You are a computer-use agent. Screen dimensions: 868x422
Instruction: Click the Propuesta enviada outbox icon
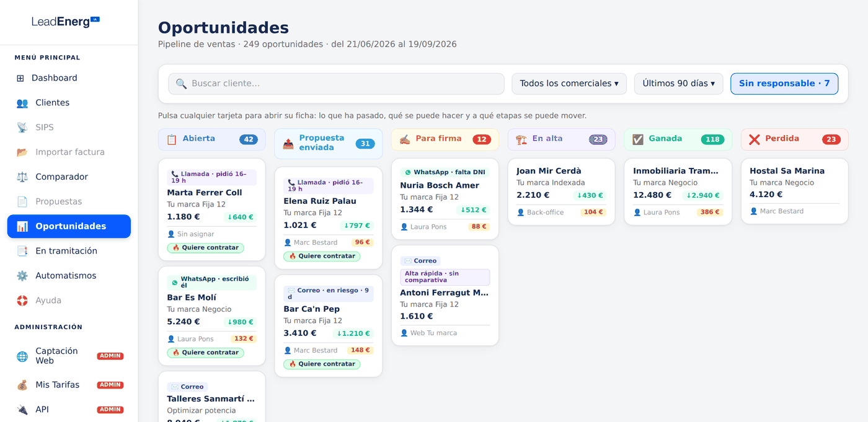[x=288, y=144]
